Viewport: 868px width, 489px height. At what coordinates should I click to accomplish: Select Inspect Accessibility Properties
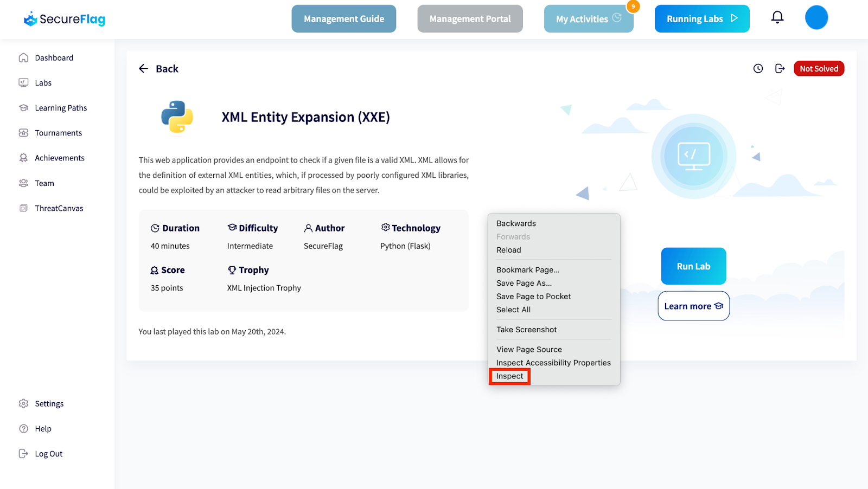(x=554, y=363)
